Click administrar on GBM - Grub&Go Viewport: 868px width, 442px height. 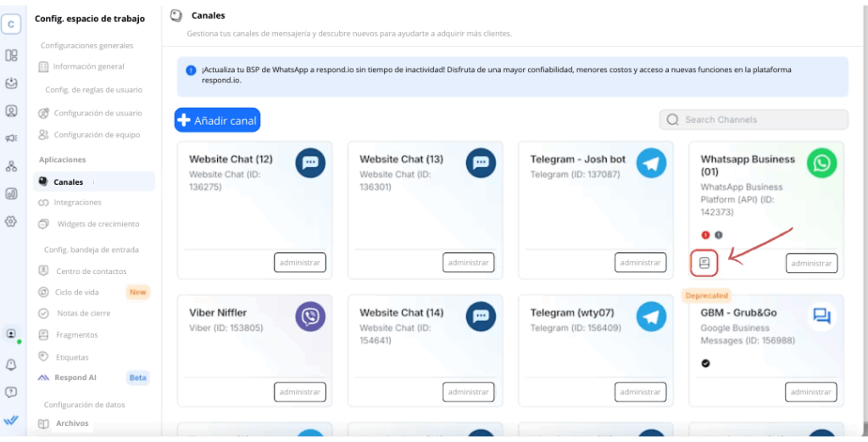click(811, 392)
